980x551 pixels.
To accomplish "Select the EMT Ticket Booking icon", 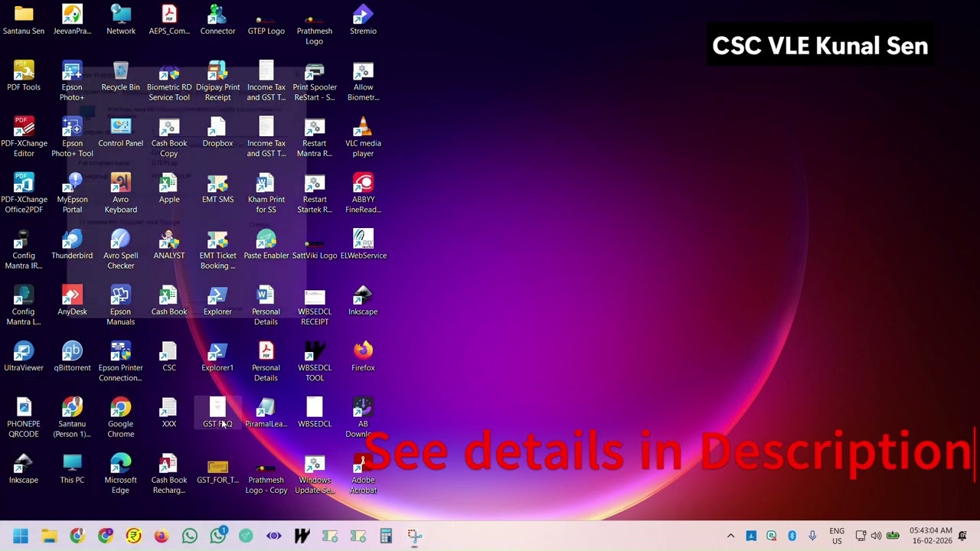I will coord(217,249).
